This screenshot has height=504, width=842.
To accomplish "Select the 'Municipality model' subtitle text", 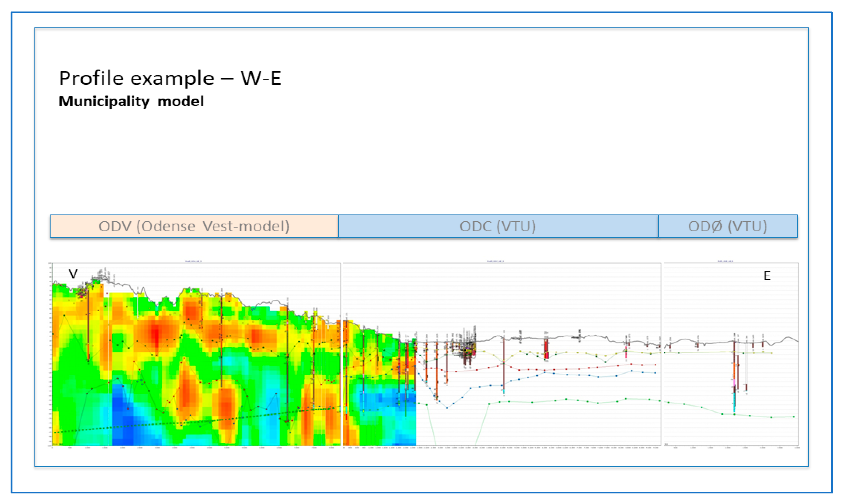I will [131, 102].
